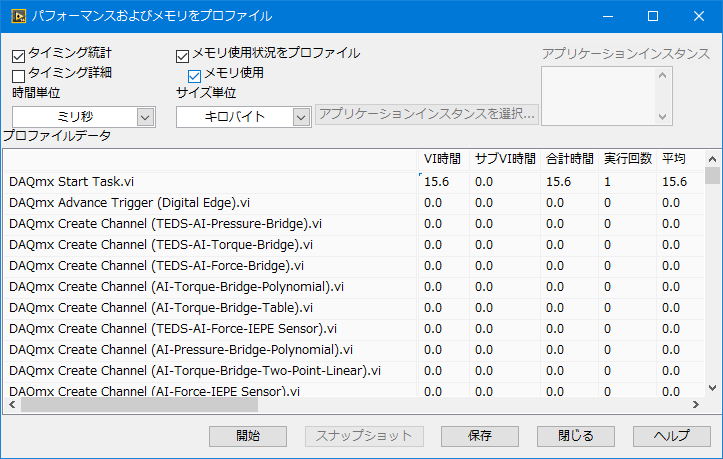Click the スナップショット button
This screenshot has height=459, width=723.
364,436
